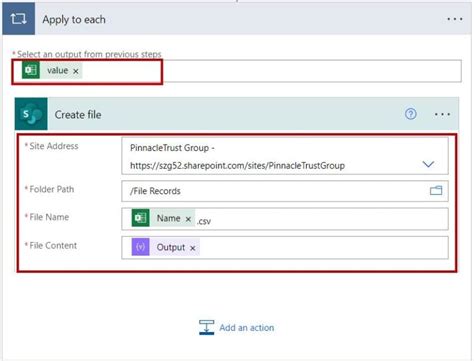Screen dimensions: 474x361
Task: Remove the Name token
Action: 188,219
